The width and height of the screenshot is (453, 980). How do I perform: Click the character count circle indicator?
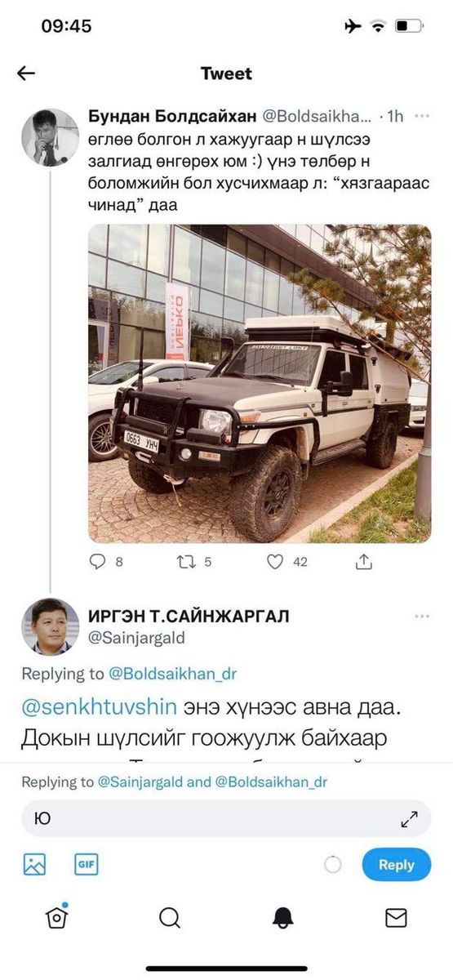pyautogui.click(x=333, y=865)
